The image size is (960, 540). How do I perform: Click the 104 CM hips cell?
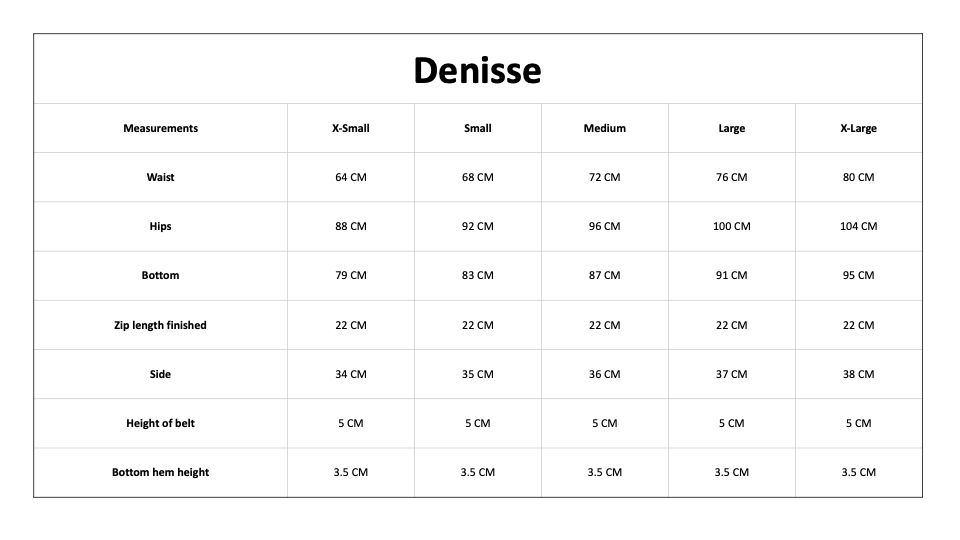(858, 226)
